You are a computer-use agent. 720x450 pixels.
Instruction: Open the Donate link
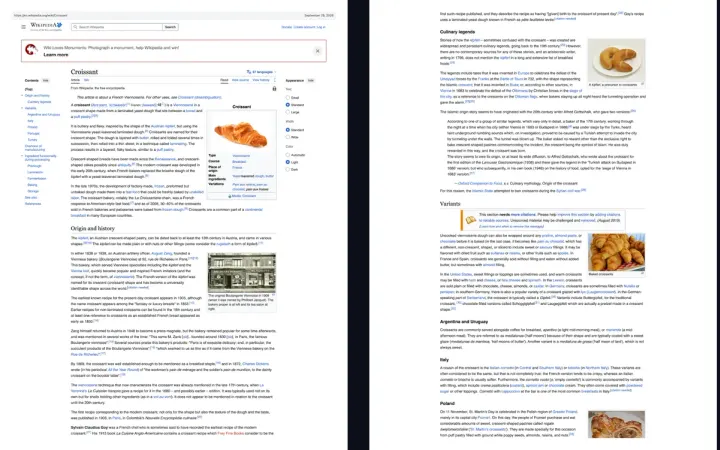tap(287, 27)
